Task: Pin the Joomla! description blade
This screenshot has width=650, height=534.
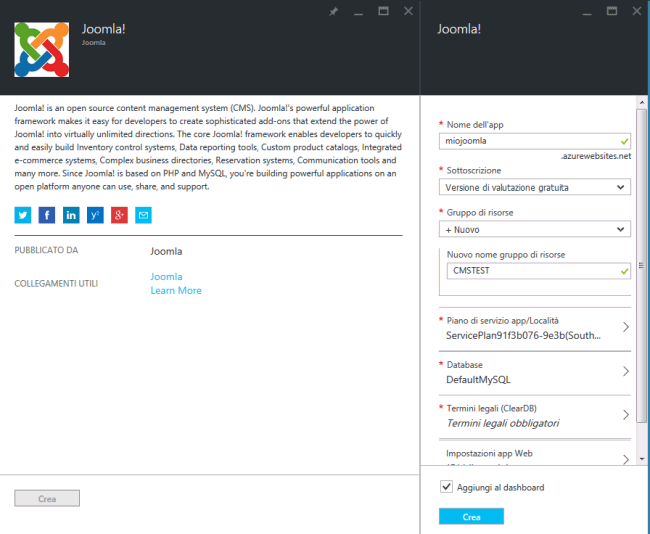Action: [333, 12]
